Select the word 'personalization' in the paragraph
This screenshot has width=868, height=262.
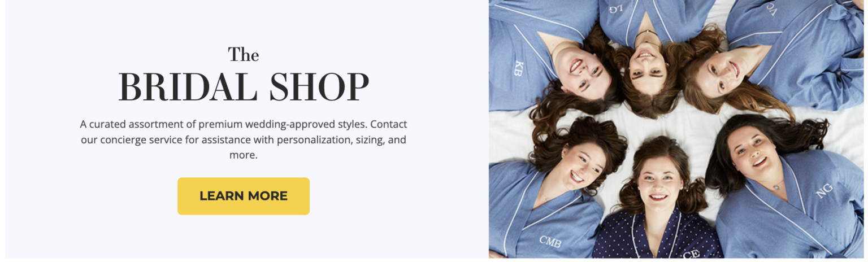point(314,139)
